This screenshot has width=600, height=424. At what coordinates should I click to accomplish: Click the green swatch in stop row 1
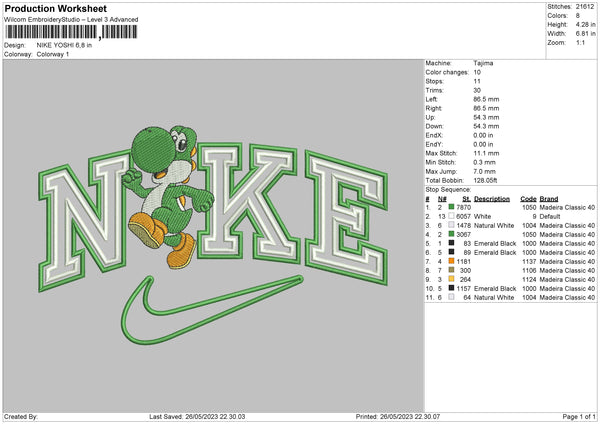pos(451,207)
